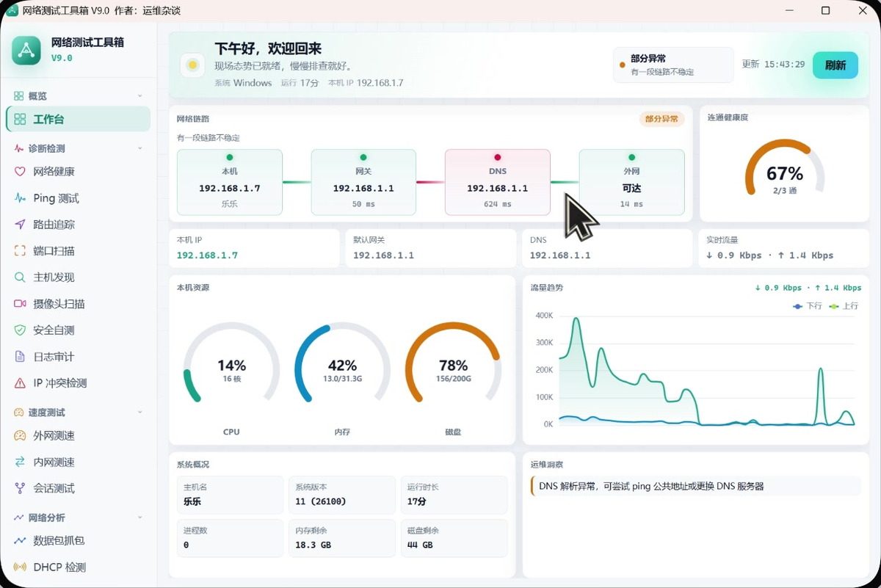This screenshot has height=588, width=881.
Task: Click the arrow icon beside 路由追踪
Action: click(20, 225)
